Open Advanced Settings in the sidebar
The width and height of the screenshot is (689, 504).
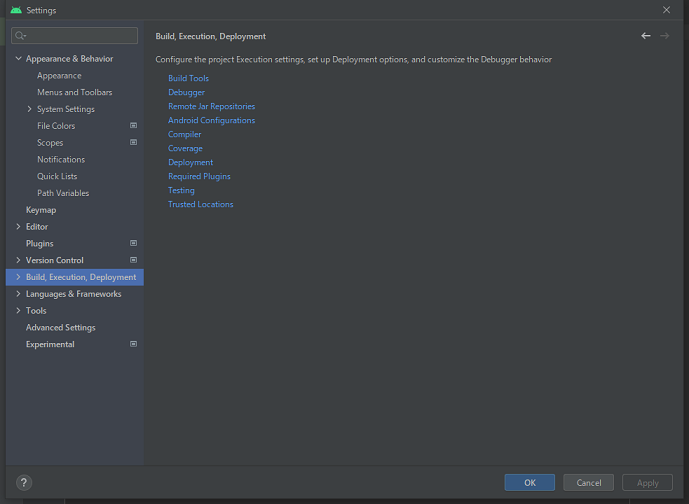[x=60, y=328]
